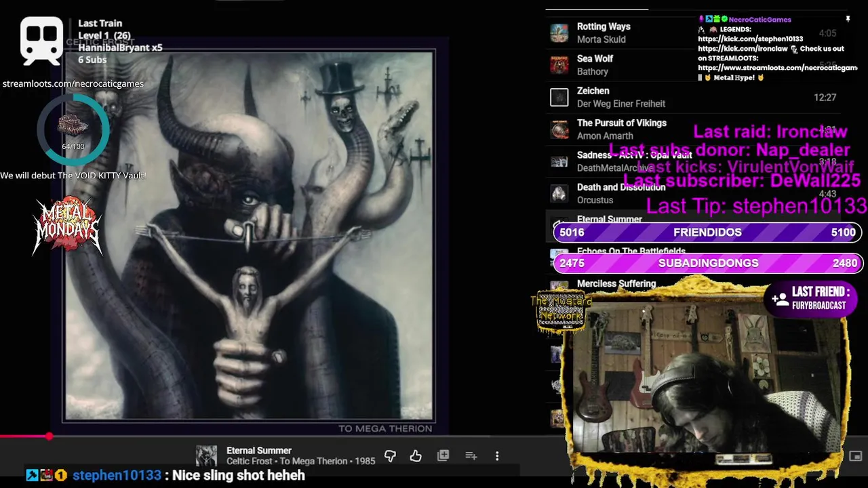Open artist Bathory
Image resolution: width=868 pixels, height=488 pixels.
[593, 71]
